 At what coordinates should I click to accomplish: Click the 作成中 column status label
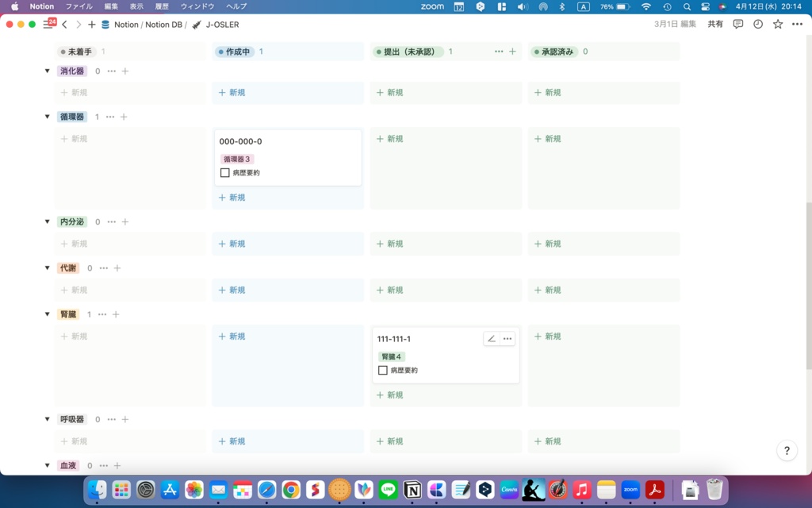pyautogui.click(x=235, y=52)
